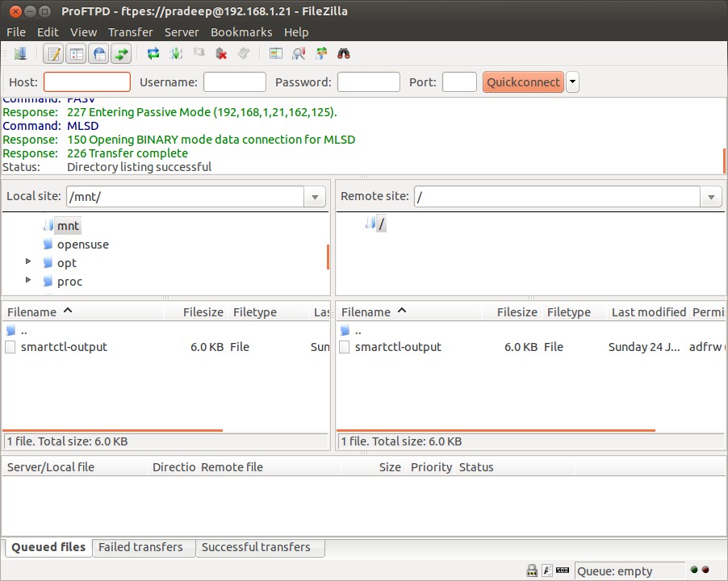Open the File menu
Image resolution: width=728 pixels, height=581 pixels.
pos(16,32)
